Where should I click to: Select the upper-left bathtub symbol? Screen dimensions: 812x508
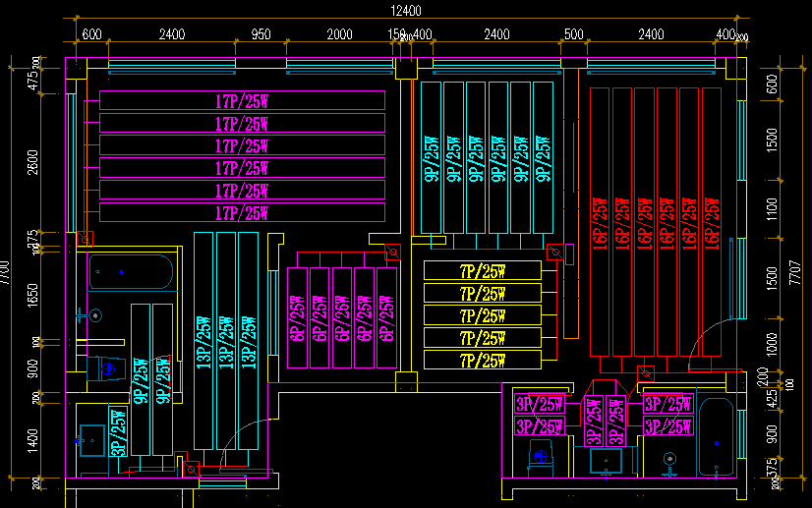pyautogui.click(x=131, y=272)
